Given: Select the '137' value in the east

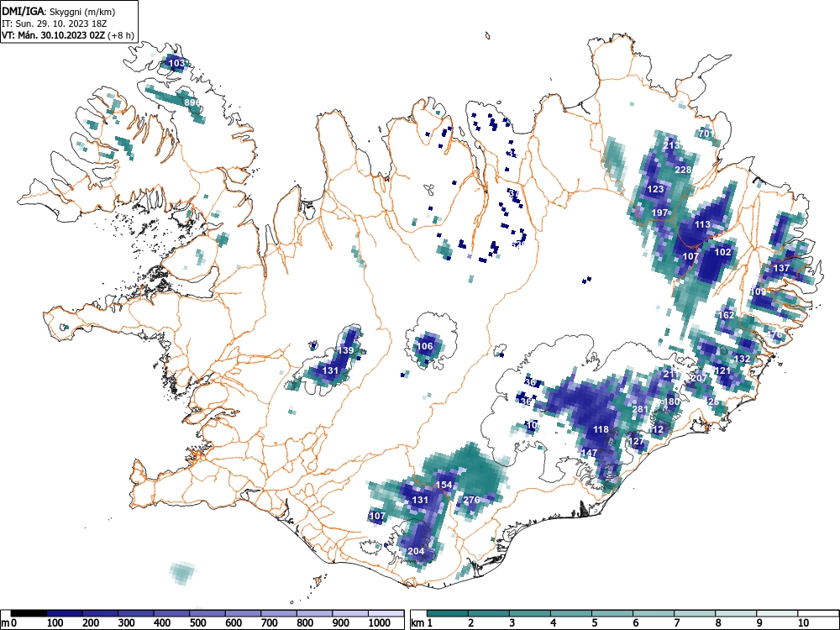Looking at the screenshot, I should tap(781, 268).
